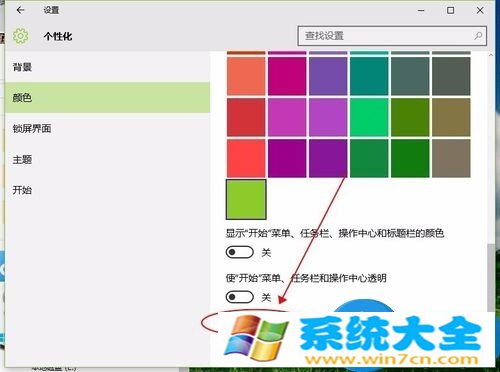Screen dimensions: 500x372
Task: Open the 主题 section
Action: [x=107, y=159]
